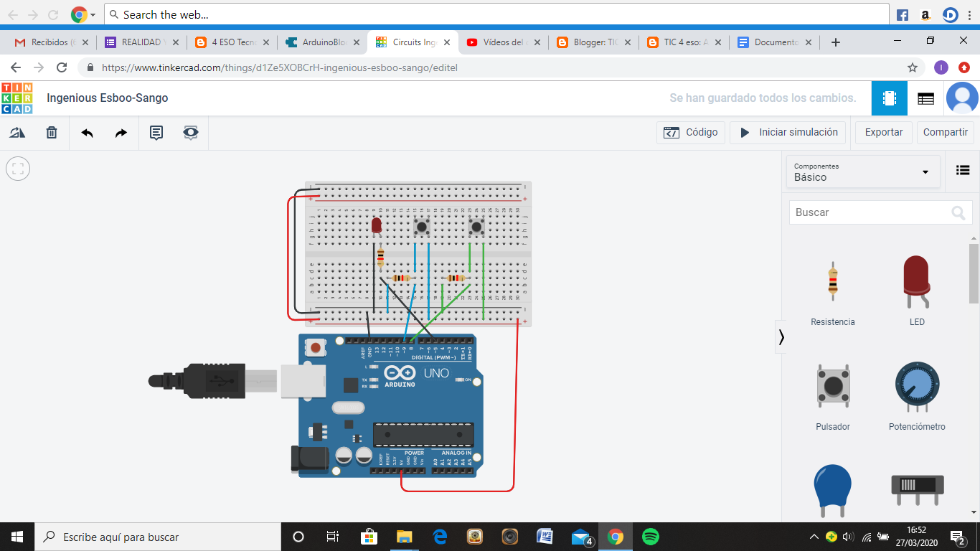Screen dimensions: 980x551
Task: Open File Explorer taskbar icon
Action: (405, 537)
